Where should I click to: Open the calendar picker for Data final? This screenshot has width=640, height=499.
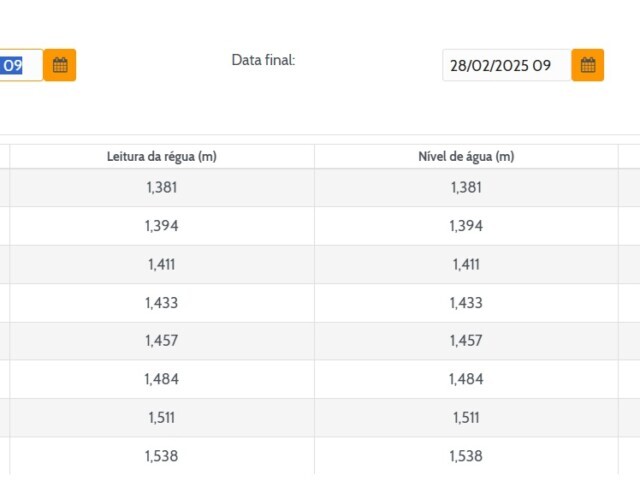click(588, 65)
